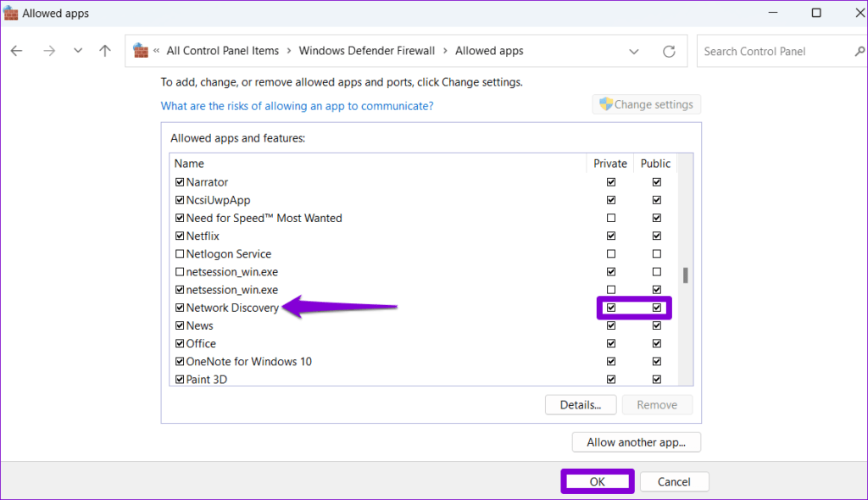Toggle Public access for netsession_win.exe

tap(656, 271)
